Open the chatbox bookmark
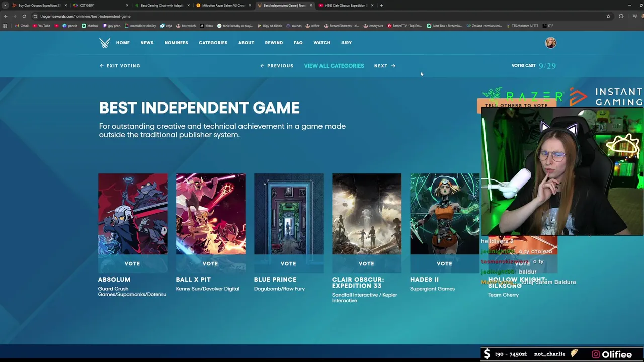 tap(90, 26)
